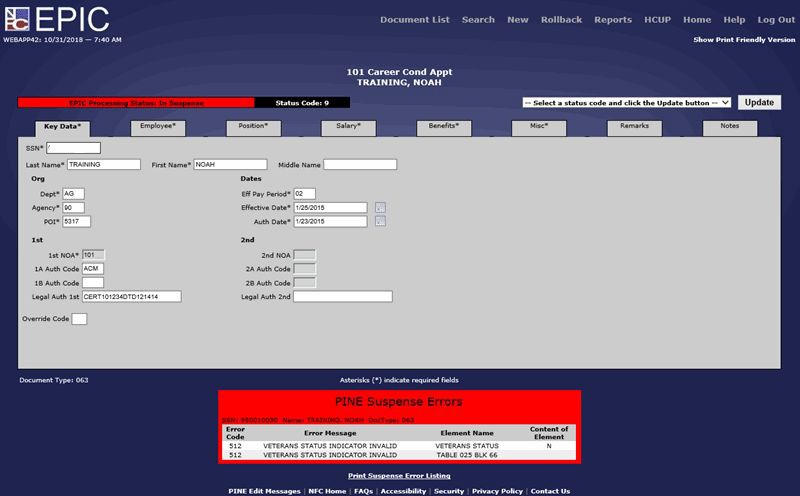Click the 2A Auth Code field
The width and height of the screenshot is (800, 496).
[305, 268]
